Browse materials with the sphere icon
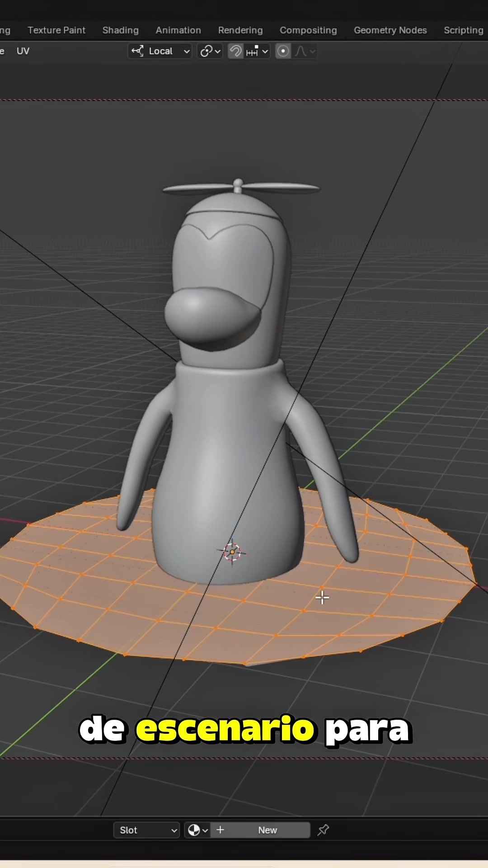This screenshot has height=868, width=488. pos(197,830)
